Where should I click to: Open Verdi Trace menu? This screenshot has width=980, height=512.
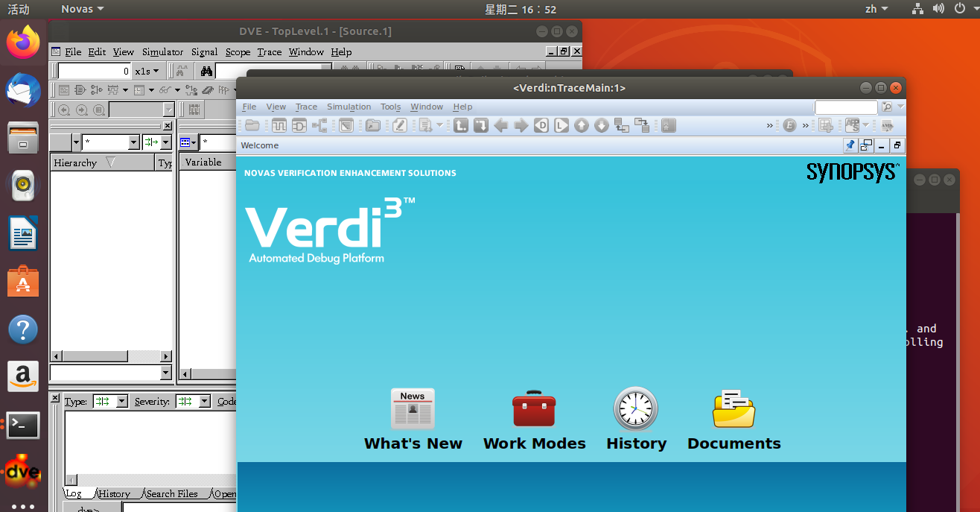point(306,107)
